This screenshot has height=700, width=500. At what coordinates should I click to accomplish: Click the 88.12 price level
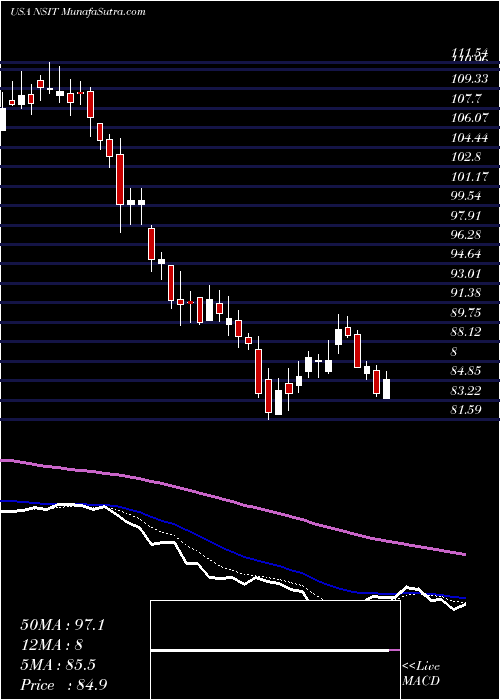[467, 333]
